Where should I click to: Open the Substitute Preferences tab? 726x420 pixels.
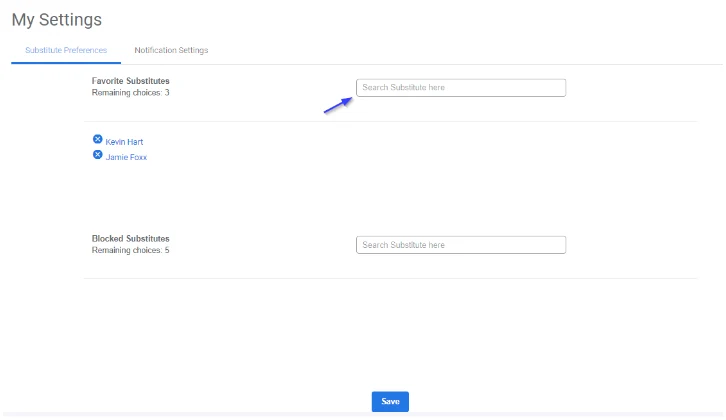tap(65, 50)
